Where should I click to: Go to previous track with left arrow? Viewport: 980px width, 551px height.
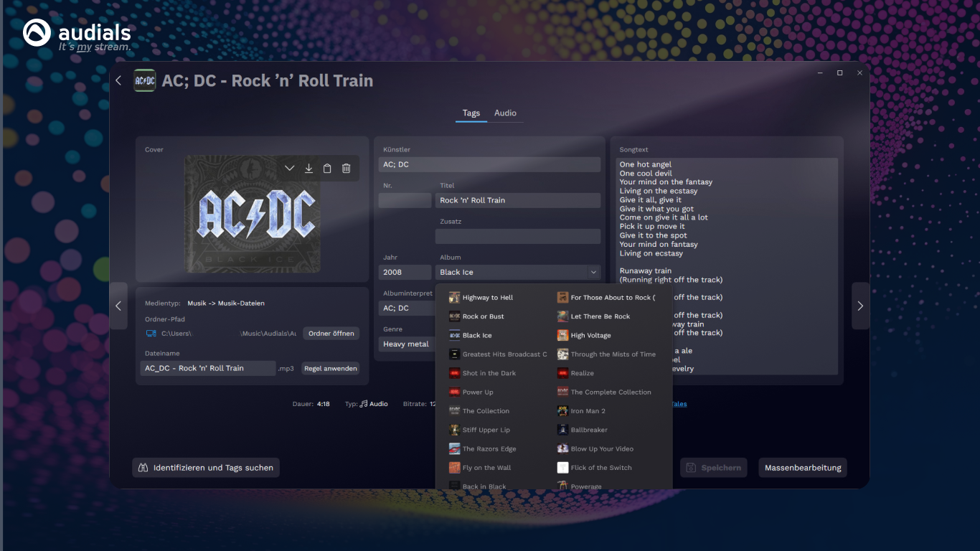(118, 306)
